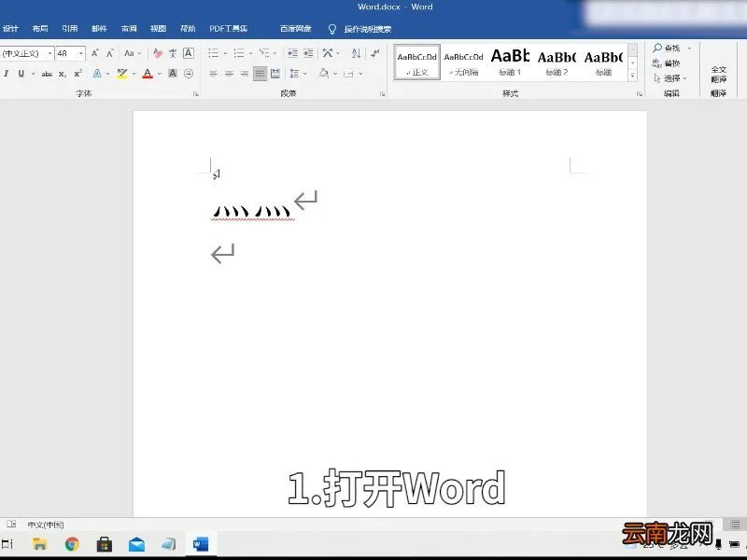This screenshot has height=560, width=747.
Task: Click the 全文翻译 translate button
Action: tap(719, 74)
